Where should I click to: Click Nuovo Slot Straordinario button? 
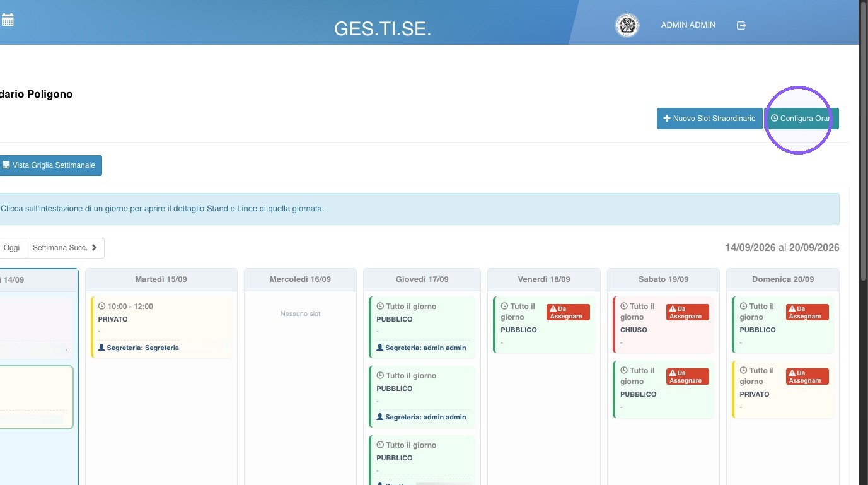(x=709, y=119)
